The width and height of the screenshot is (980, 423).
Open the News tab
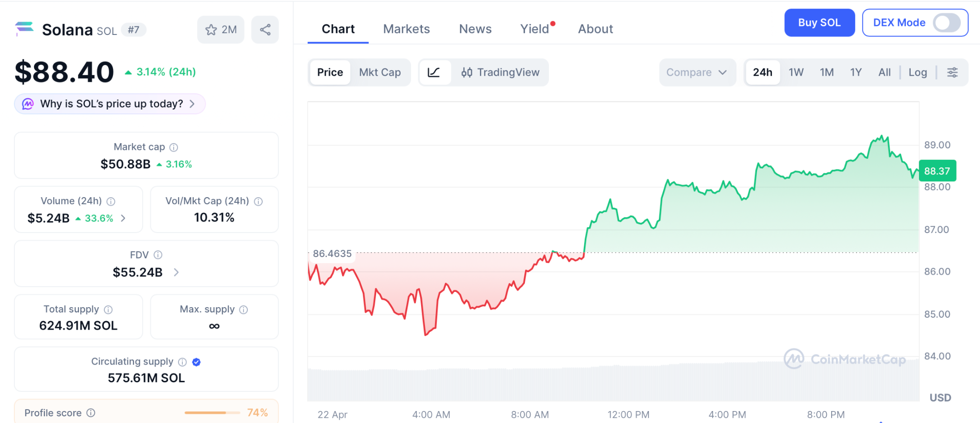coord(475,29)
